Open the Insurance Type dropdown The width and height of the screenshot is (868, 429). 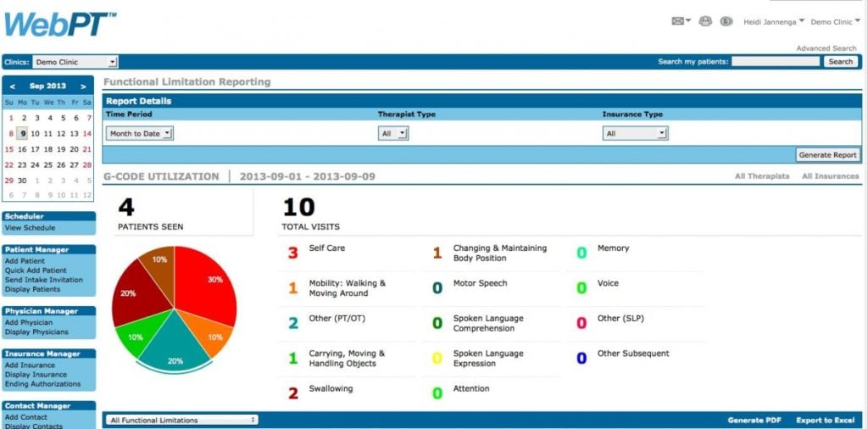coord(635,133)
